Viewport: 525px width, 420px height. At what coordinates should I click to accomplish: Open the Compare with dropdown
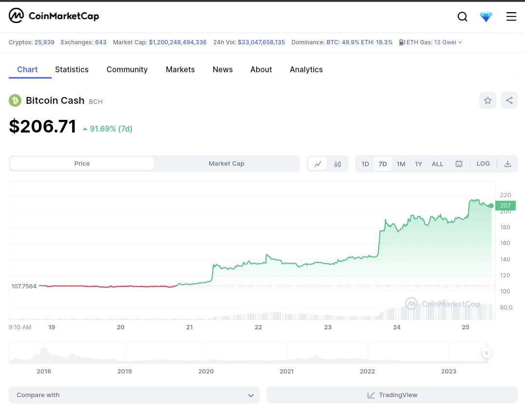click(x=134, y=395)
